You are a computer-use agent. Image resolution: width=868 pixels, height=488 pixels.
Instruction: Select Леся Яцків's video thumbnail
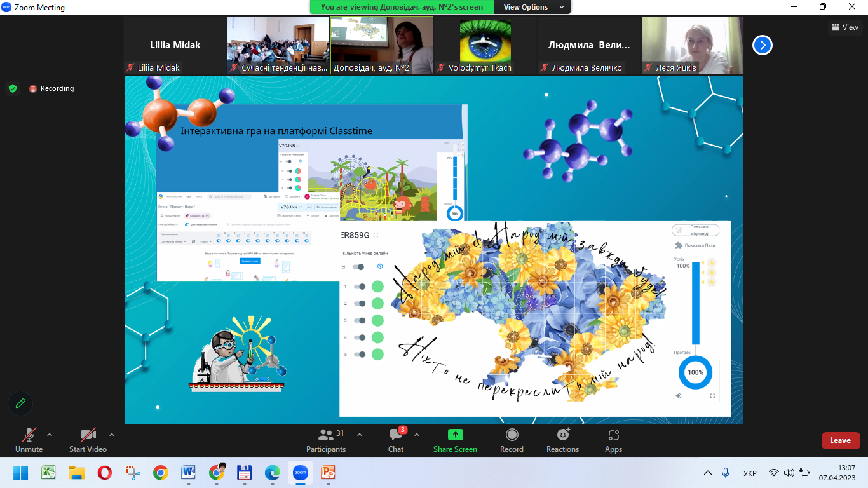point(693,45)
